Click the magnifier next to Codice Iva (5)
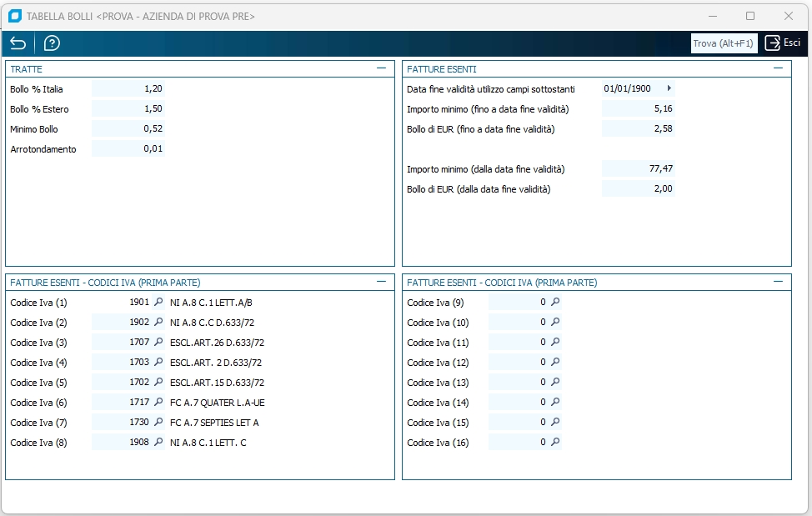This screenshot has width=812, height=516. pyautogui.click(x=158, y=383)
